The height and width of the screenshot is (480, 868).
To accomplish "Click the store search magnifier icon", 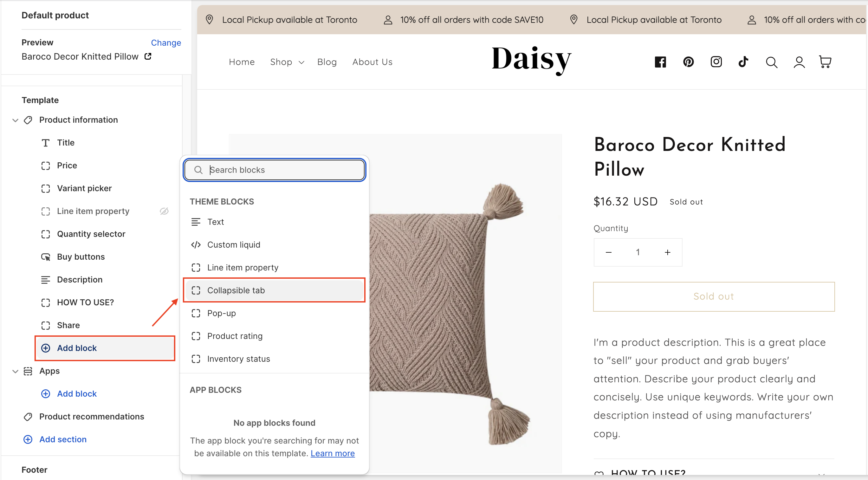I will click(x=771, y=62).
